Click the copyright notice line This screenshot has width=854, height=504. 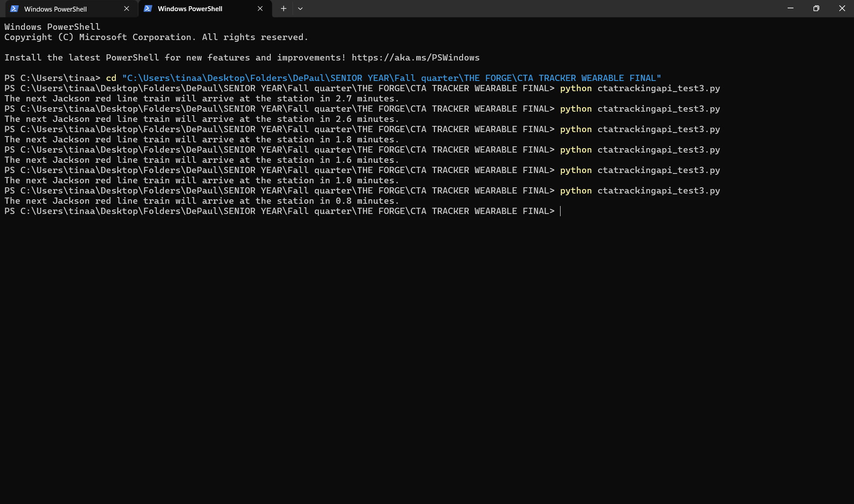coord(156,37)
